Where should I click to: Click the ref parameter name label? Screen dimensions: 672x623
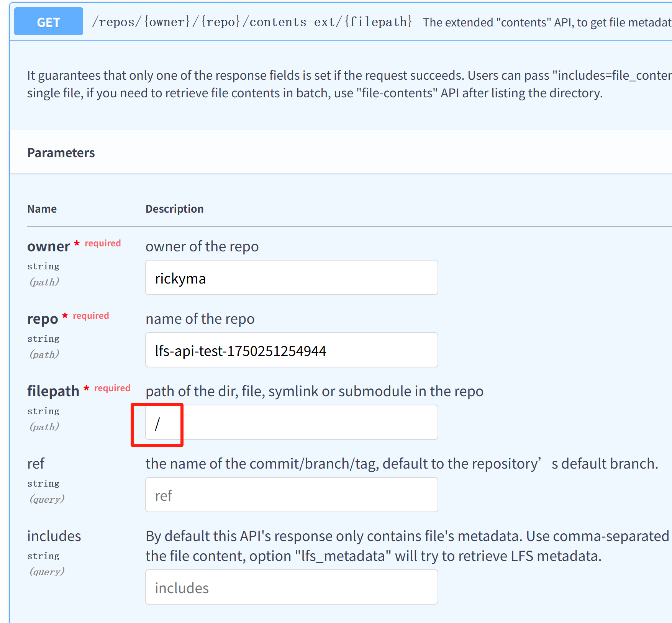pyautogui.click(x=36, y=464)
